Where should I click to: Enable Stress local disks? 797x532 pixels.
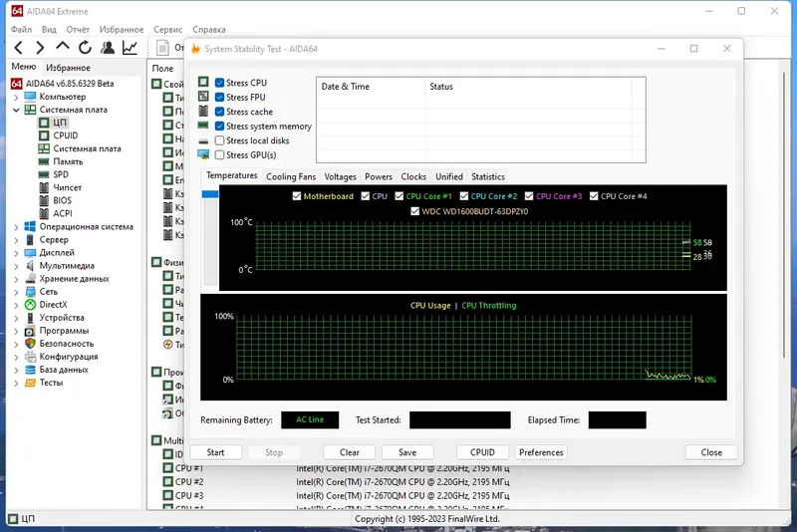click(x=219, y=140)
